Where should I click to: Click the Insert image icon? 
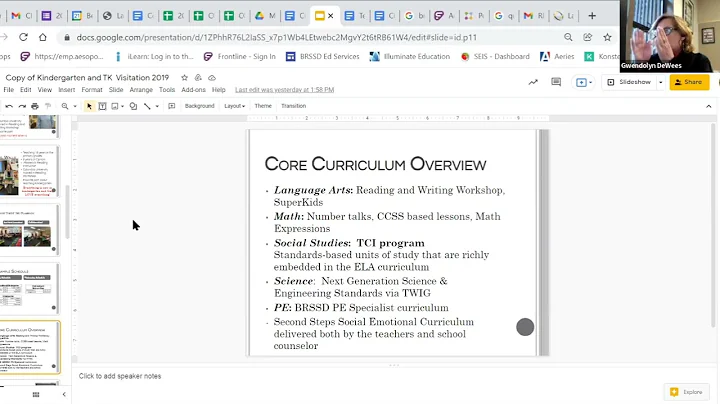click(115, 106)
